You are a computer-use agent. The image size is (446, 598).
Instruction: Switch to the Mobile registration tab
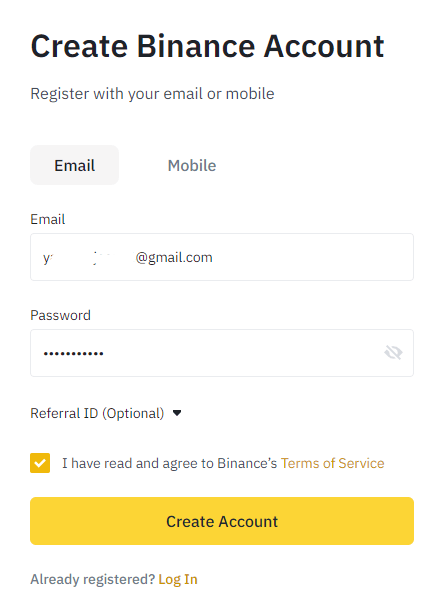(x=192, y=166)
